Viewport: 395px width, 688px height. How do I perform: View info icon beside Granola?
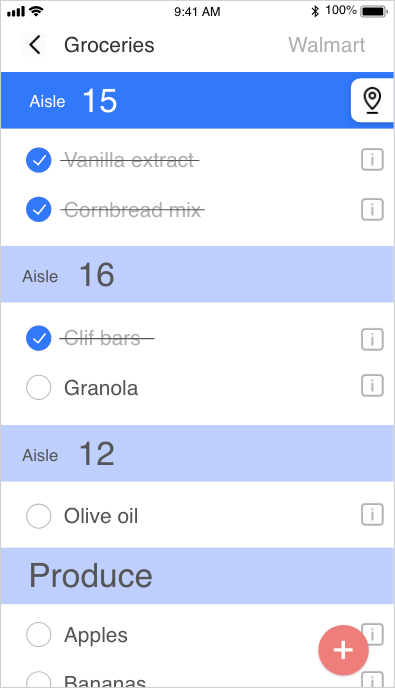coord(372,386)
